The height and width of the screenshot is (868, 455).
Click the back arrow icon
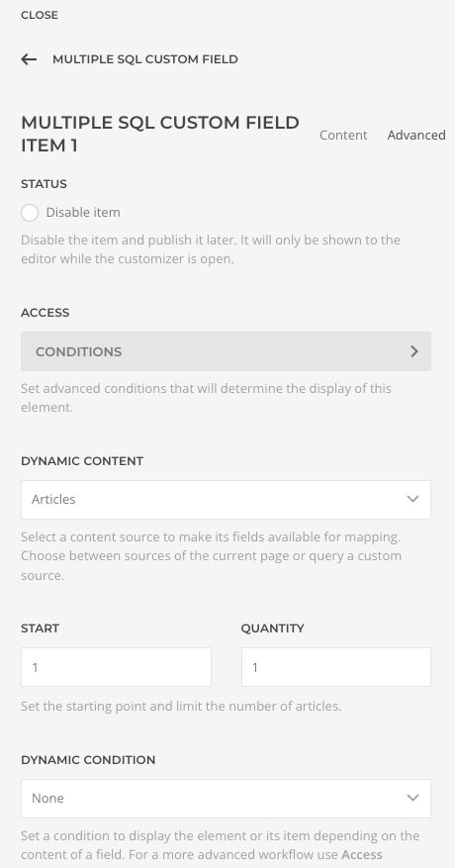click(29, 59)
